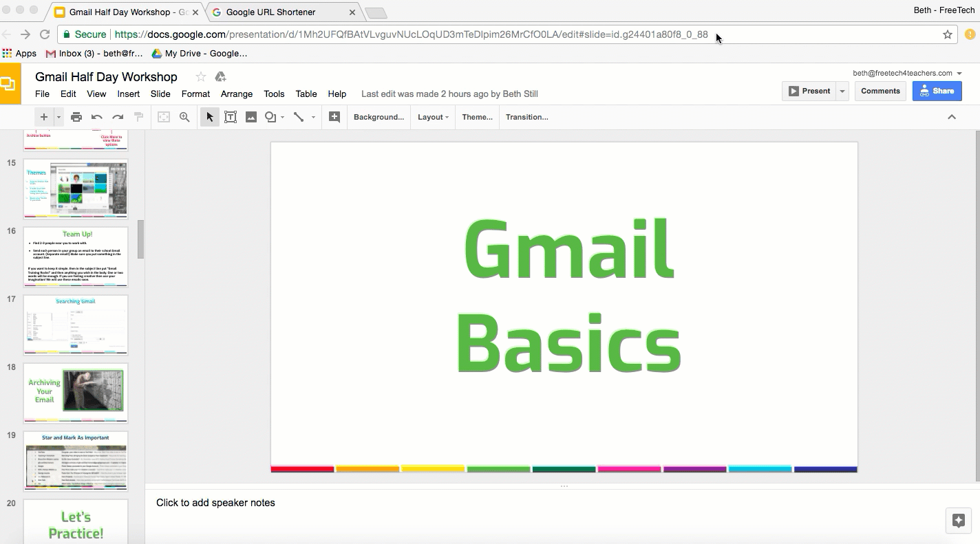
Task: Open the beth@freetech4teachers.com account dropdown
Action: coord(907,73)
